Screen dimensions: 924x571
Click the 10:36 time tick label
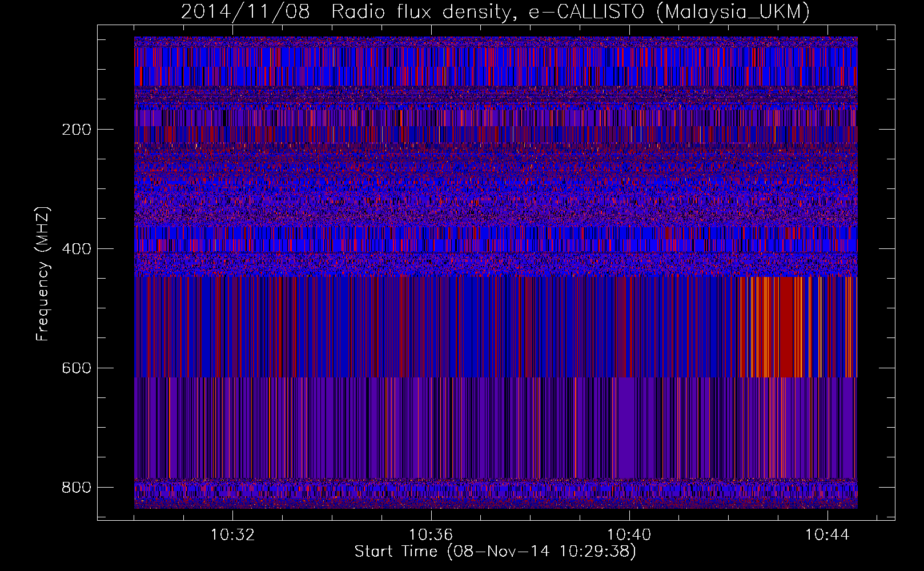431,535
